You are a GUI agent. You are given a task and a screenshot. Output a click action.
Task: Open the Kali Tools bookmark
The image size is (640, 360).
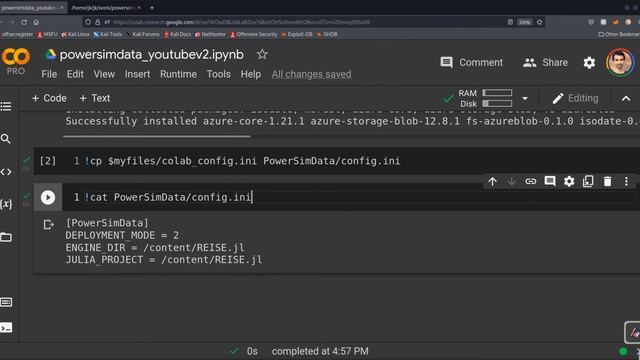108,34
